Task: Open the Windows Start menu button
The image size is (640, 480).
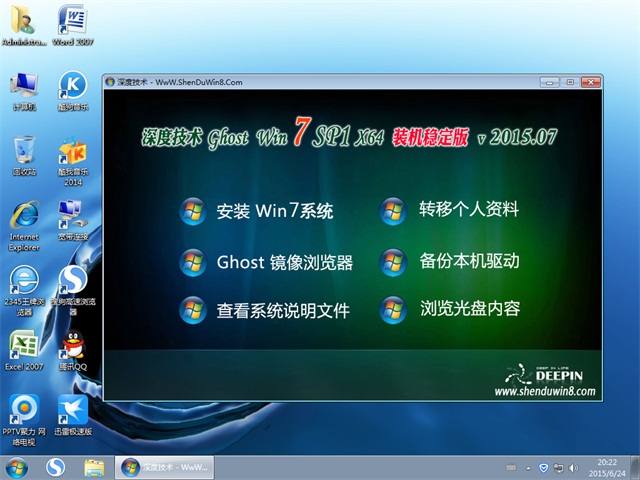Action: click(x=17, y=468)
